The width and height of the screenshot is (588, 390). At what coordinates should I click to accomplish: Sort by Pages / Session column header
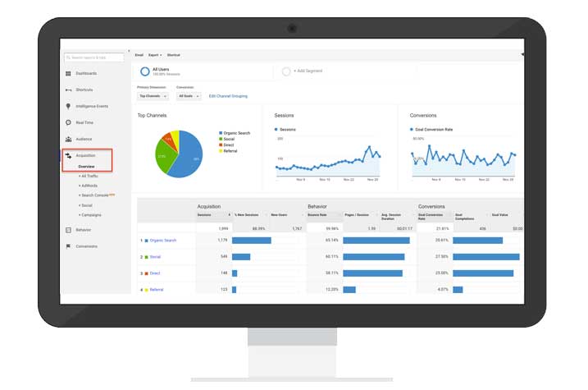coord(357,215)
